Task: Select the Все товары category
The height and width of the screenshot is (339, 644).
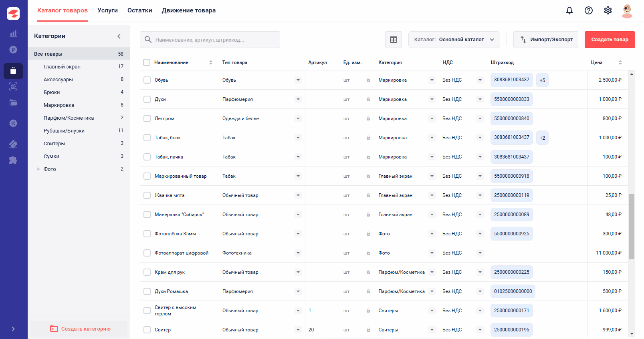Action: point(79,54)
